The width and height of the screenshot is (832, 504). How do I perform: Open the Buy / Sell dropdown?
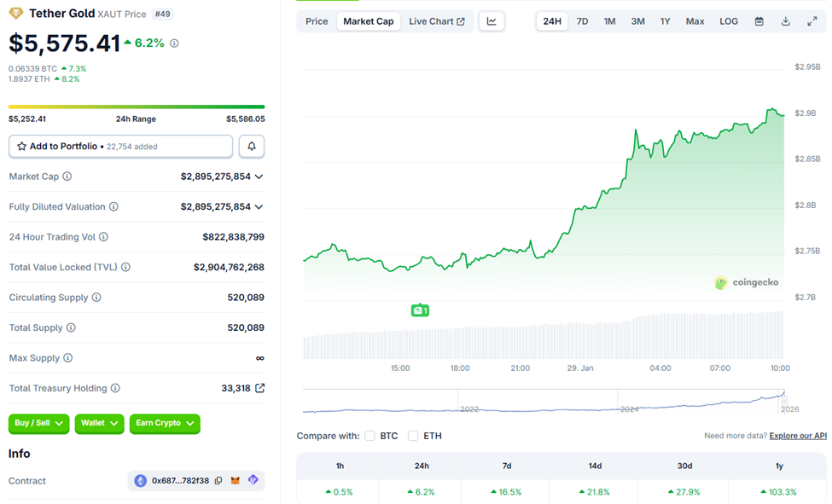click(x=38, y=424)
